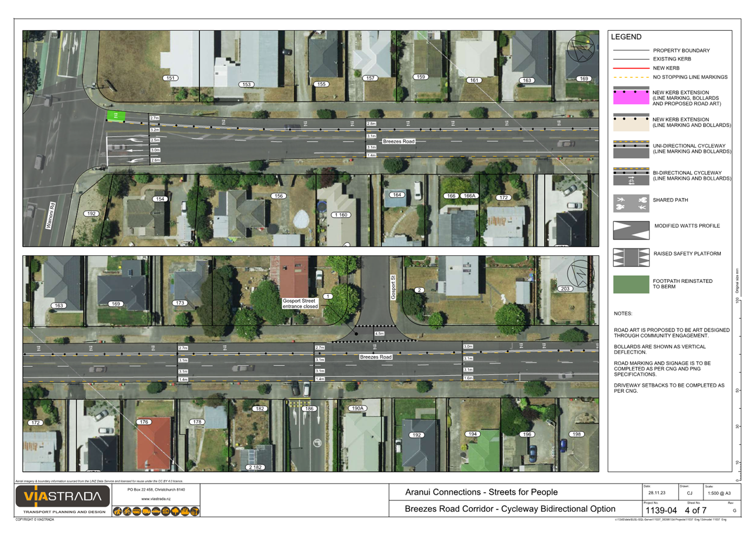Click the city skyline icon in the title block
This screenshot has height=535, width=756.
click(184, 511)
